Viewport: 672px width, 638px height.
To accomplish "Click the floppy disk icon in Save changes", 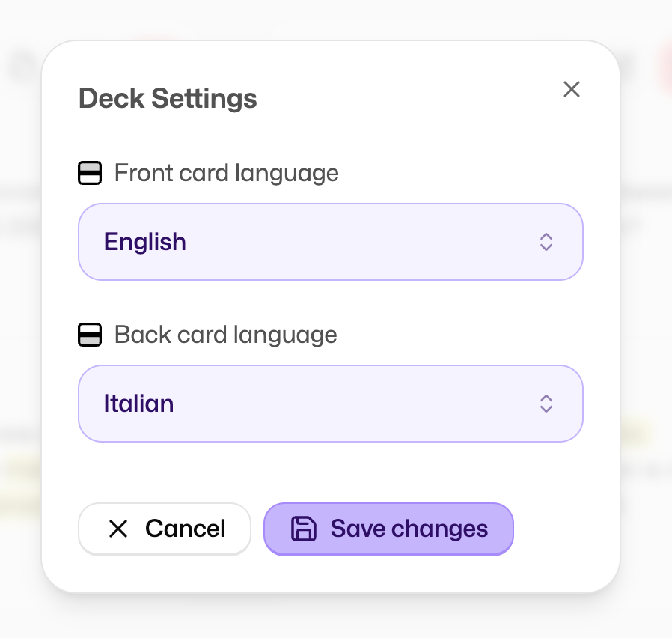I will coord(303,529).
